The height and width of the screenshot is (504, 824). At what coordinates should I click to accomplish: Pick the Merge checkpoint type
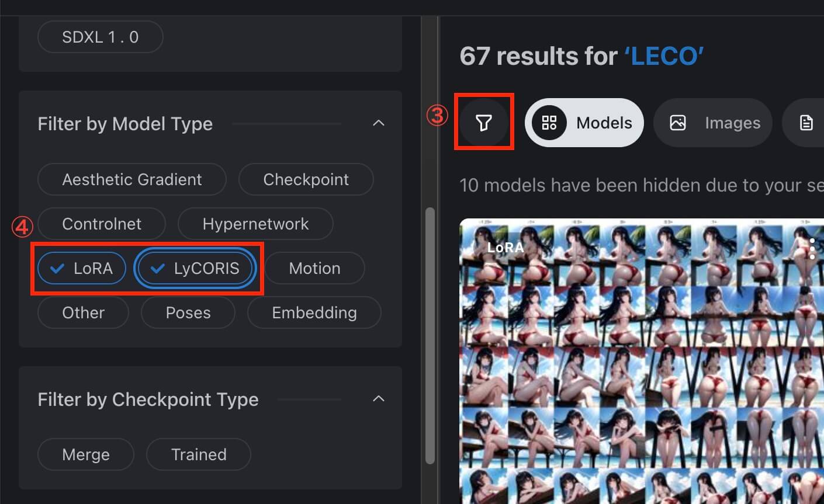(86, 454)
